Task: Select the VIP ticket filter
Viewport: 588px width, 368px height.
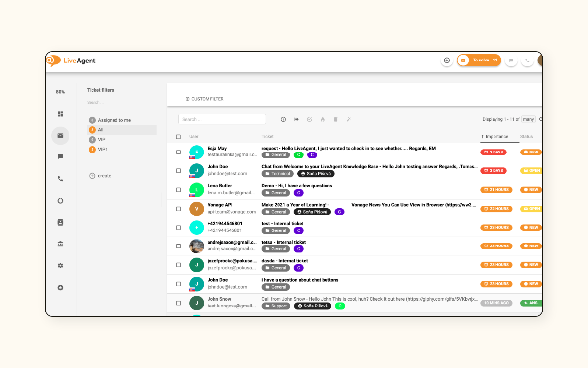Action: (x=122, y=140)
